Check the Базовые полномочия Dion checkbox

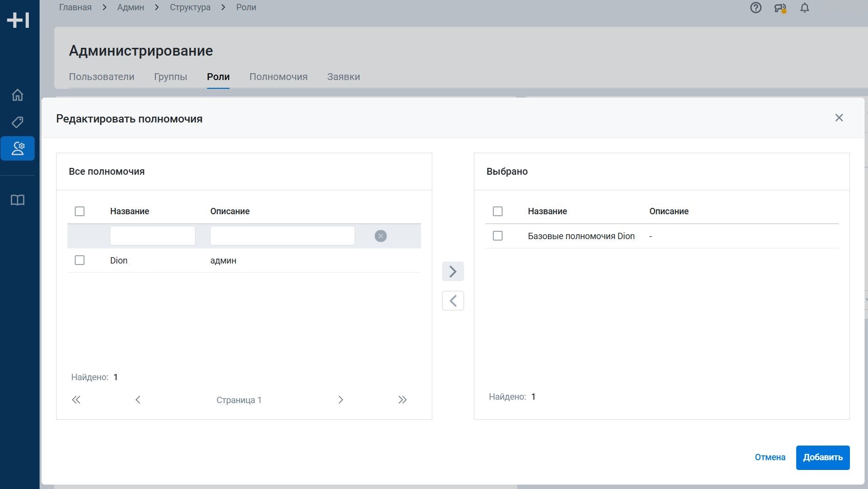coord(498,236)
